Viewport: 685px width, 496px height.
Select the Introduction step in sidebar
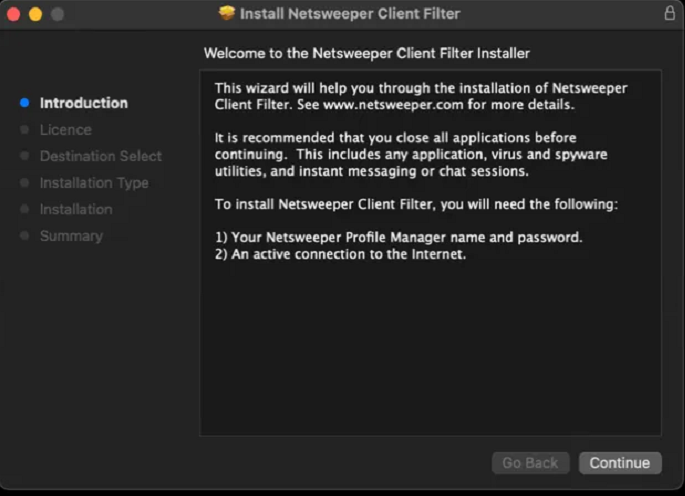click(x=84, y=103)
